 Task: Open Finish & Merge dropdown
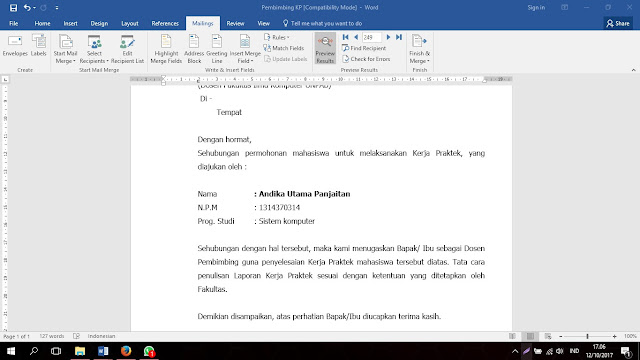[x=420, y=49]
